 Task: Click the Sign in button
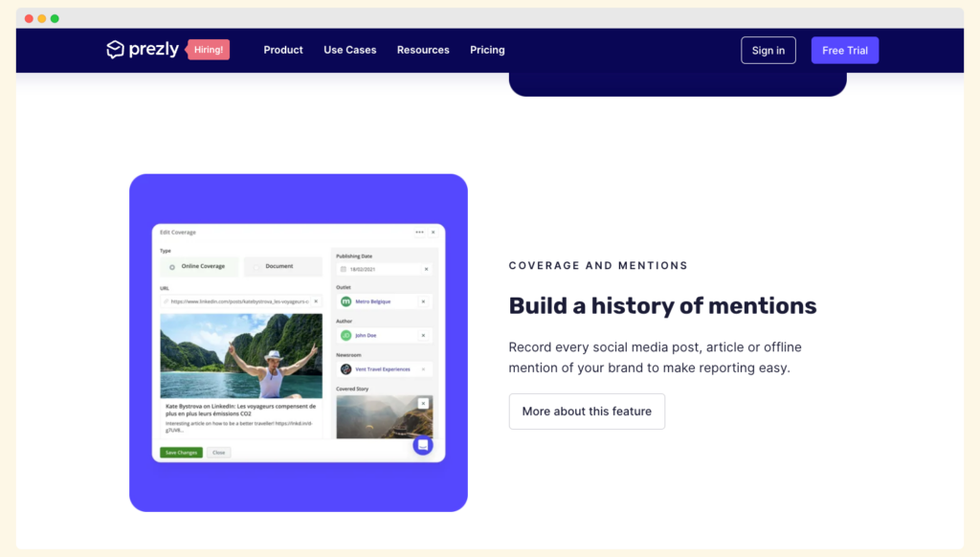pos(768,51)
